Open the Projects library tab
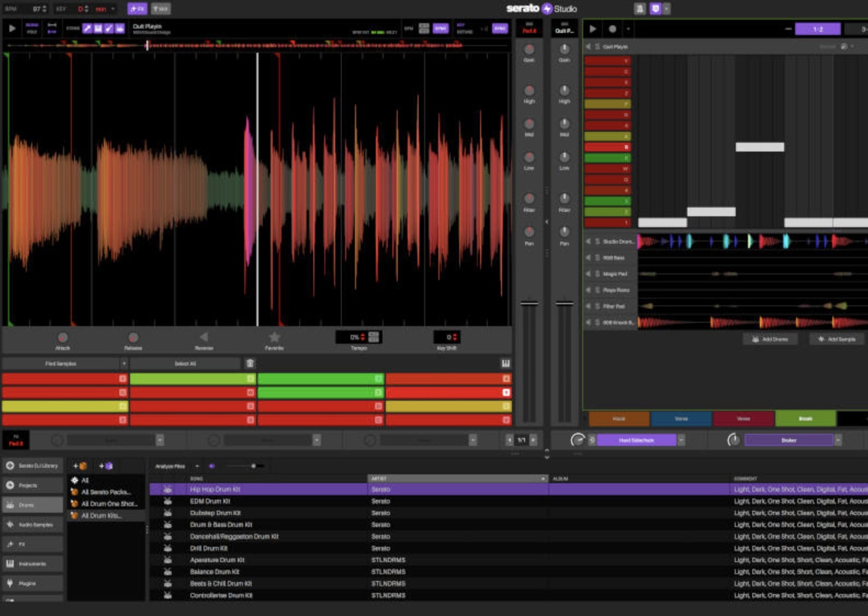Image resolution: width=868 pixels, height=616 pixels. (x=32, y=485)
